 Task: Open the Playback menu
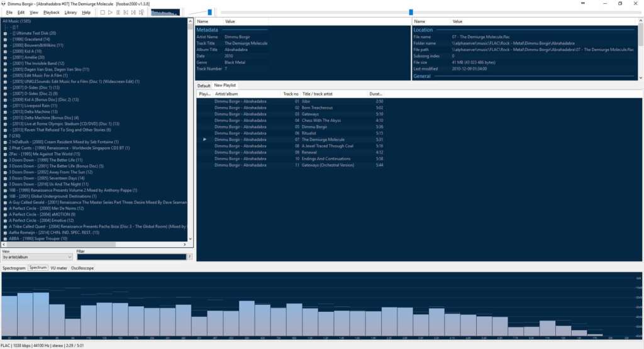click(x=52, y=13)
